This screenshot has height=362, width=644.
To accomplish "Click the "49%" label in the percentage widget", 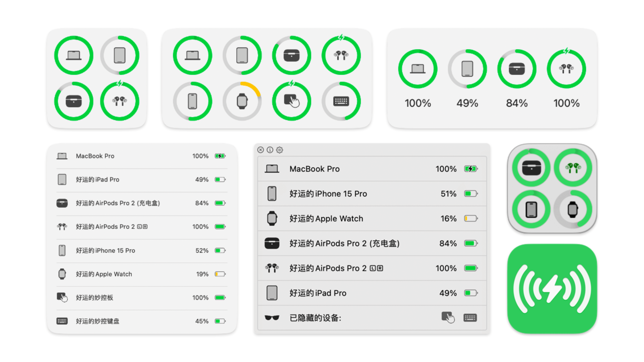I will [467, 103].
